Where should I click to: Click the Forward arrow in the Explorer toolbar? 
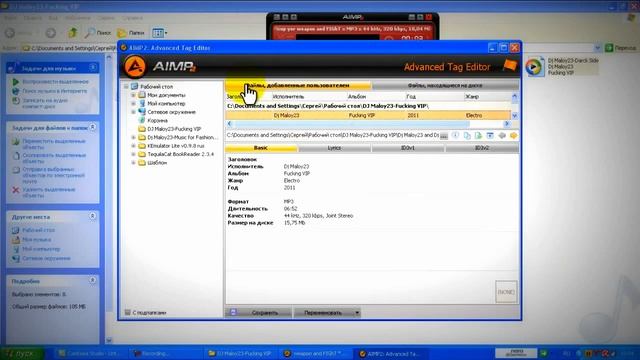click(51, 33)
